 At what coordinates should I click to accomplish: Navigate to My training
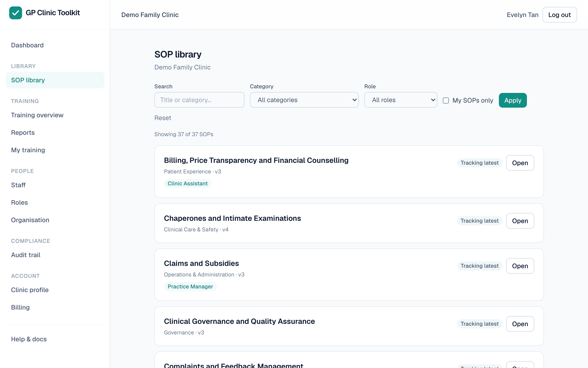click(55, 150)
